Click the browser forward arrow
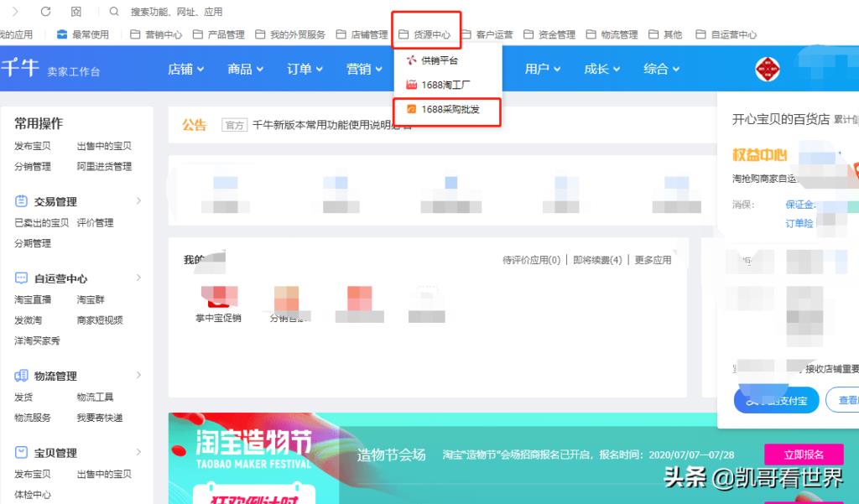 15,12
